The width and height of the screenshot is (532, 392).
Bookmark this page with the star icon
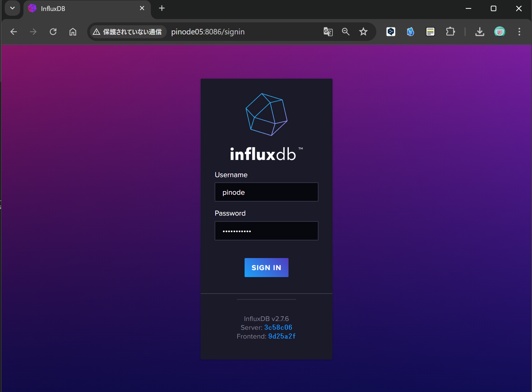[363, 32]
